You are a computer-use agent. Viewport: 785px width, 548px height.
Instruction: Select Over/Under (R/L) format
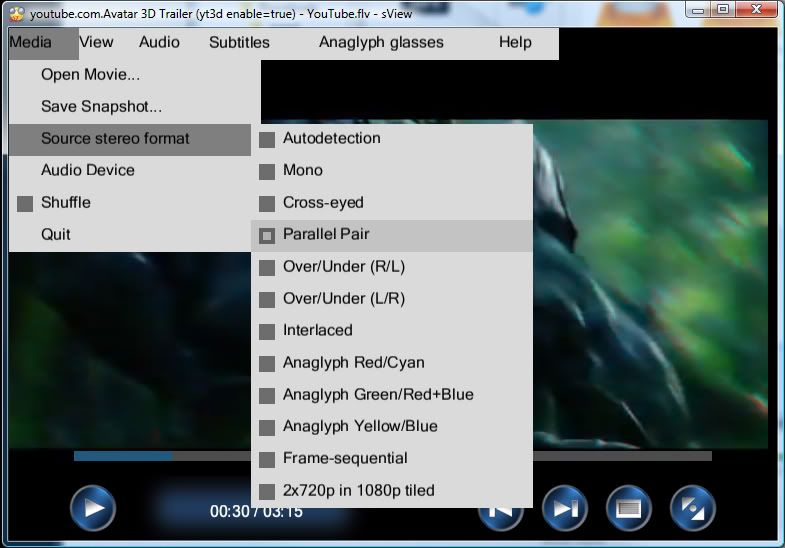(392, 267)
